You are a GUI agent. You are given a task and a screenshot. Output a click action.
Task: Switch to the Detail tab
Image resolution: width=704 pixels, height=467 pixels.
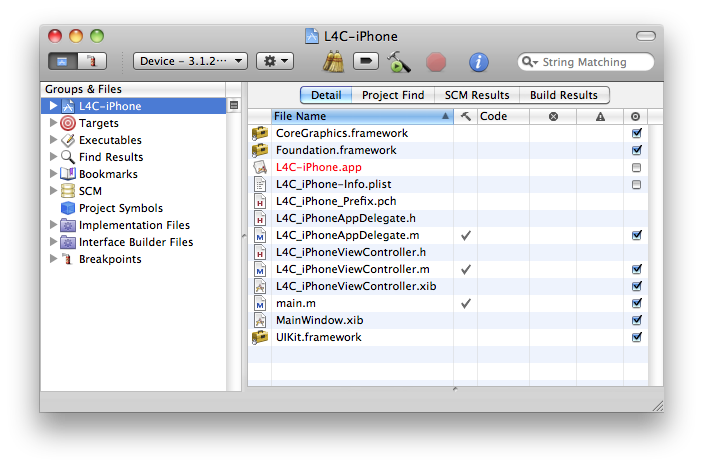[326, 95]
